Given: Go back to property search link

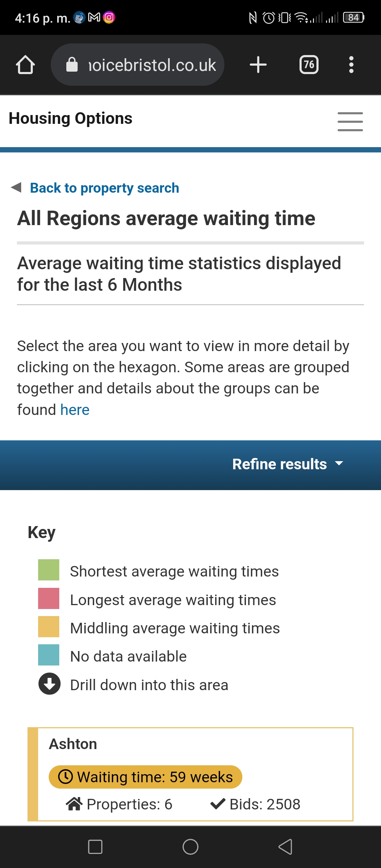Looking at the screenshot, I should [x=104, y=188].
